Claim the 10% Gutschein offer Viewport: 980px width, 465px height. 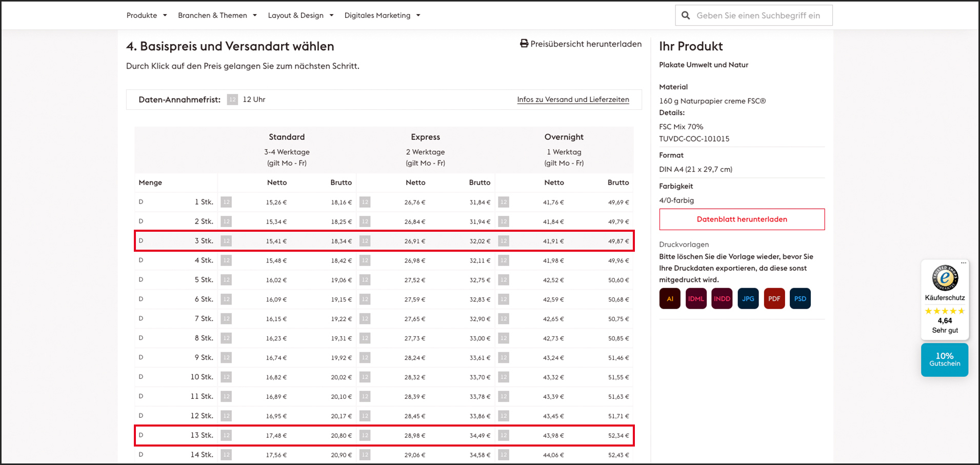(x=944, y=359)
